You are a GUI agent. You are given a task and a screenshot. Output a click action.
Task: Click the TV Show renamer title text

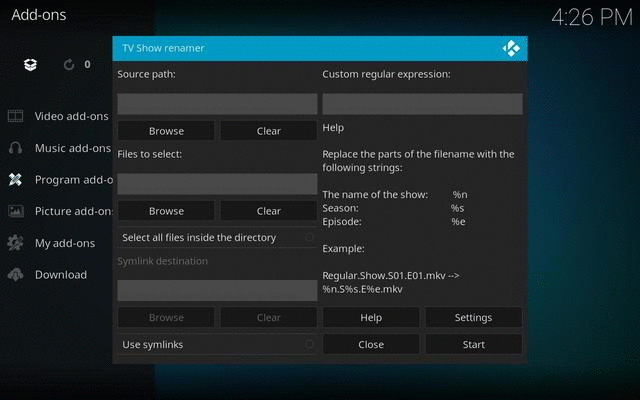(x=163, y=48)
